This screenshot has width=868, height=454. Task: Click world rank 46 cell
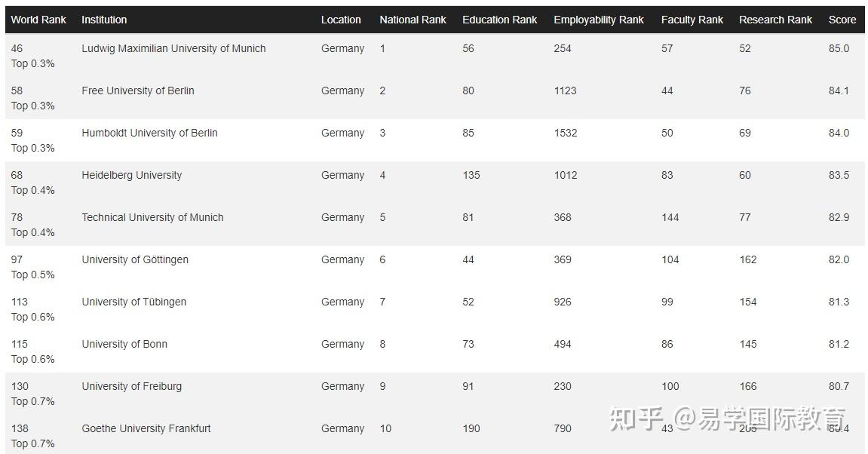[x=17, y=49]
